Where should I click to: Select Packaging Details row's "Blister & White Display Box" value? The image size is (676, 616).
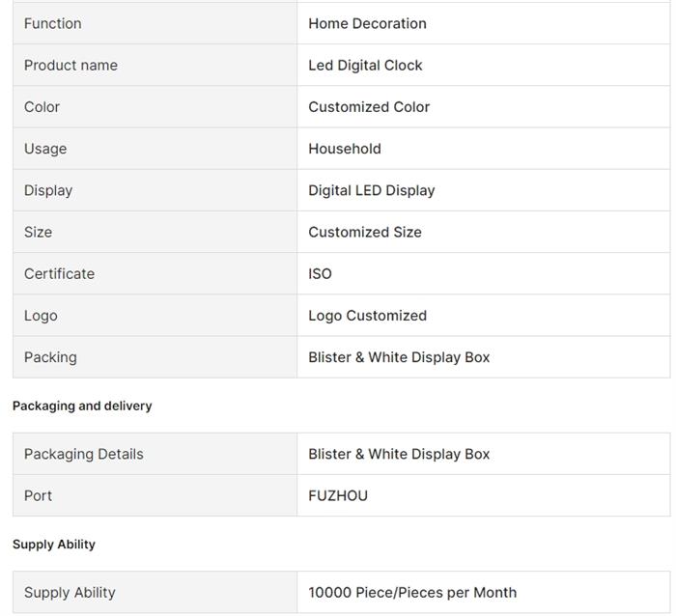coord(399,454)
